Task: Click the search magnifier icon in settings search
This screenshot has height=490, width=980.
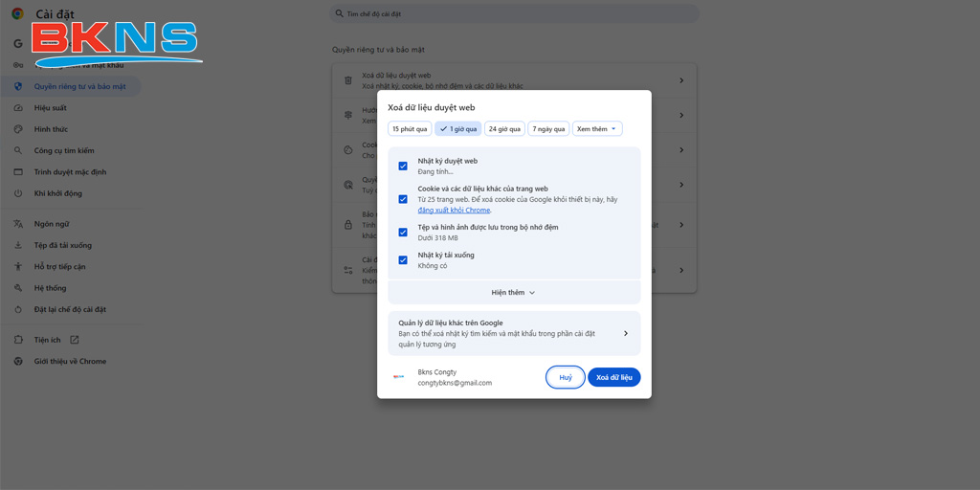Action: (x=339, y=13)
